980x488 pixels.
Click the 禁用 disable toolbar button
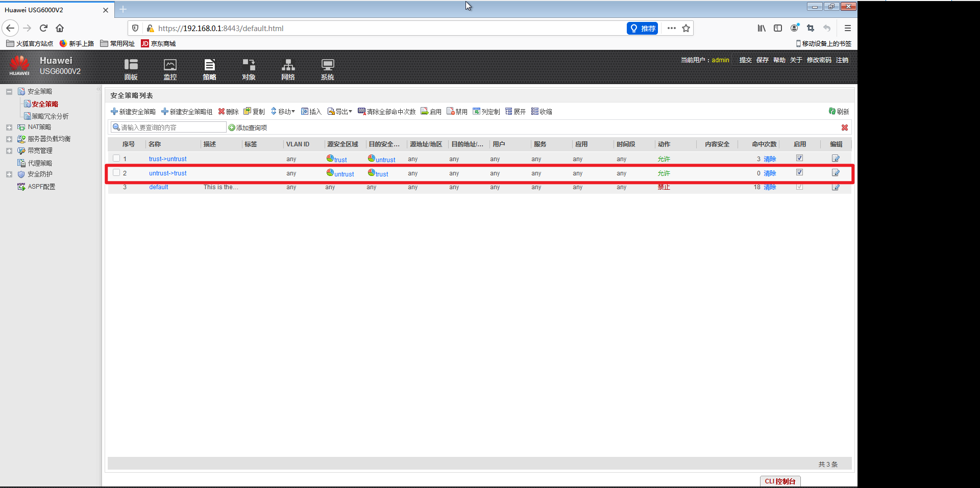click(x=457, y=112)
